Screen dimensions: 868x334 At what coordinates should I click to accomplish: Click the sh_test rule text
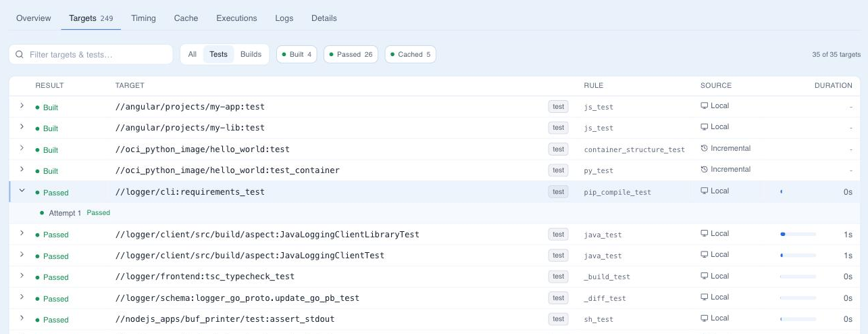(x=598, y=319)
